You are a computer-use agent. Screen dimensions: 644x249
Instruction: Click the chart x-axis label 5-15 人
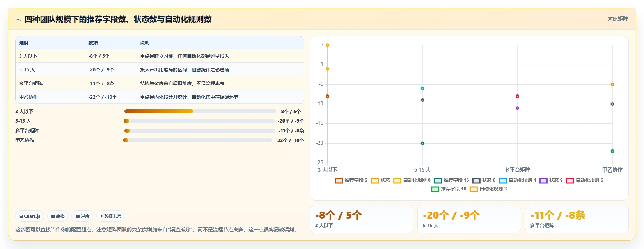(422, 170)
